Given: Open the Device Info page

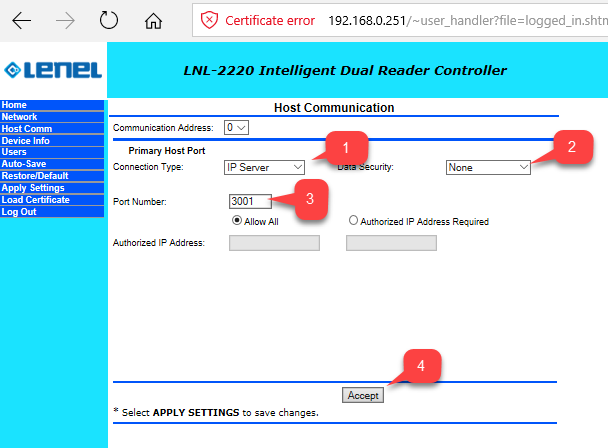Looking at the screenshot, I should [x=52, y=140].
